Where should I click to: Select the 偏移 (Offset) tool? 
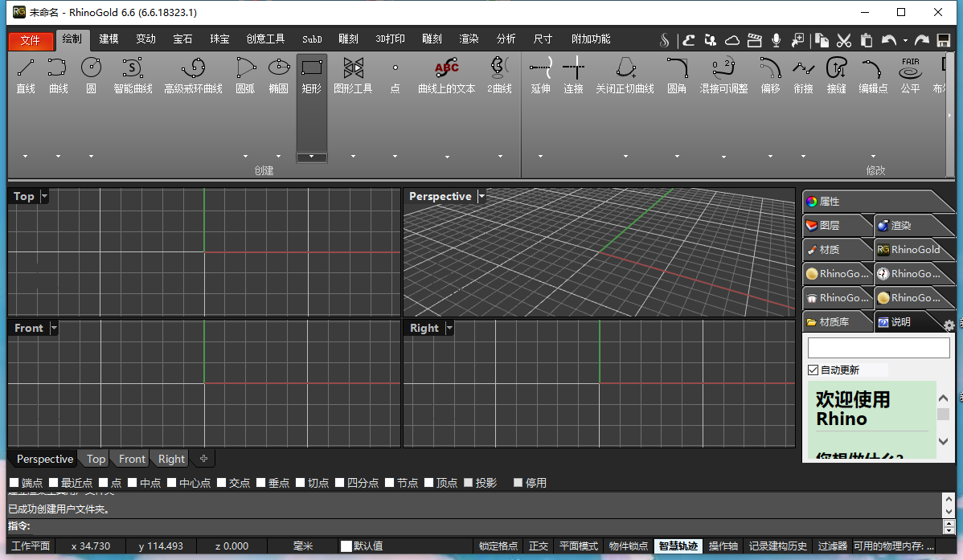click(770, 76)
